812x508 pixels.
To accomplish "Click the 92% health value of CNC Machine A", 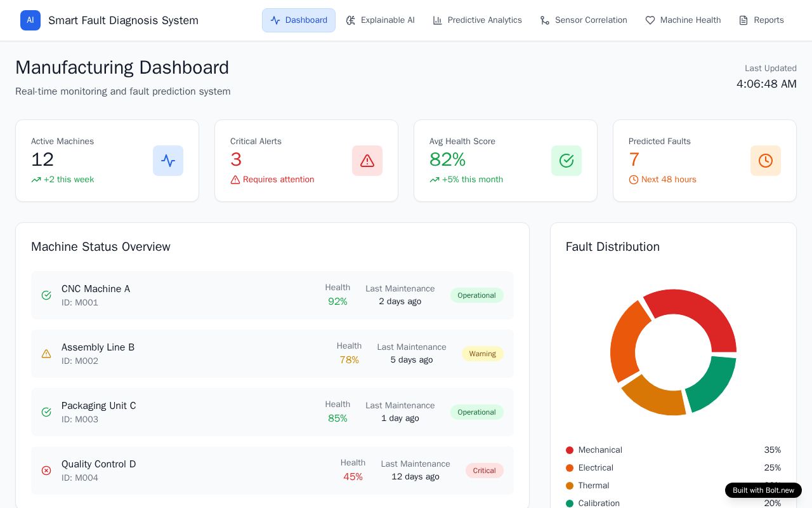I will (x=337, y=302).
